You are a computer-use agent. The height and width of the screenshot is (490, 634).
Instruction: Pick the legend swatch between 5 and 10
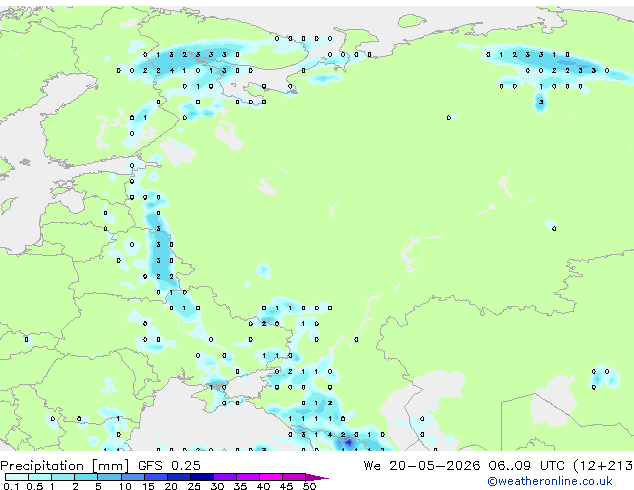coord(109,477)
